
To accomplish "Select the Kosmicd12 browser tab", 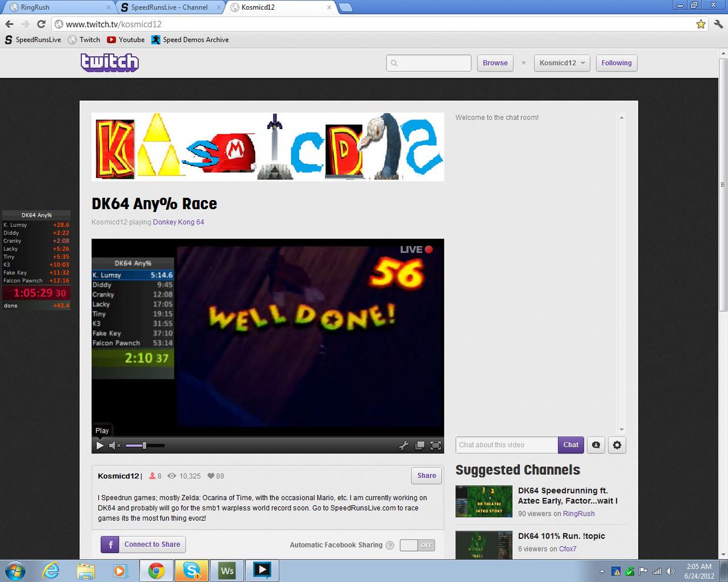I will (281, 7).
